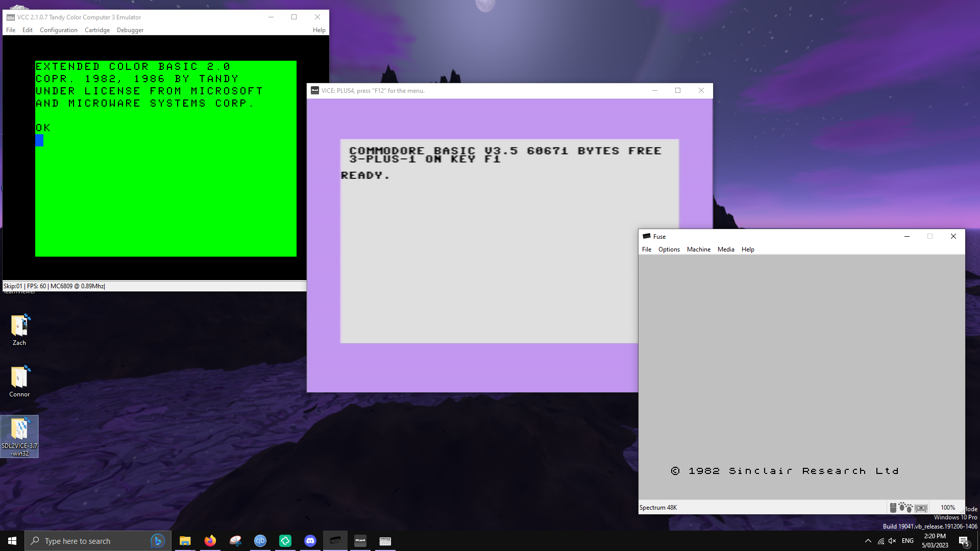Open the Help menu in Fuse
This screenshot has width=980, height=551.
[x=748, y=249]
